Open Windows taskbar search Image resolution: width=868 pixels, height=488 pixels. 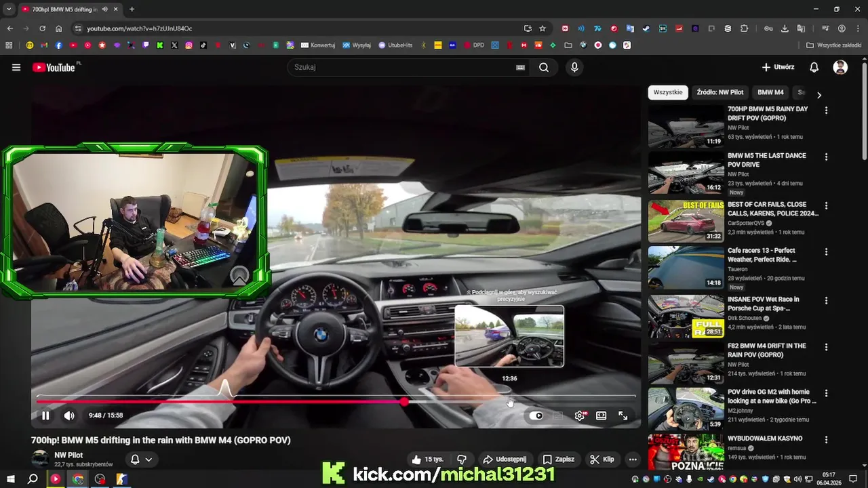pyautogui.click(x=32, y=479)
